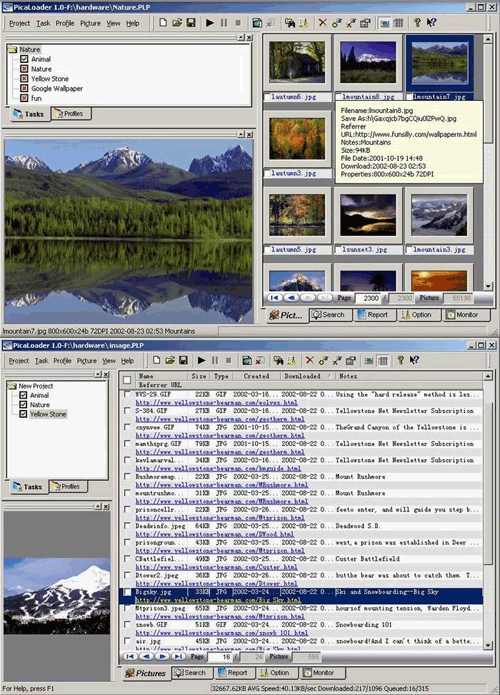Switch to the Search tab in image.PLP window
The image size is (500, 695).
point(191,673)
